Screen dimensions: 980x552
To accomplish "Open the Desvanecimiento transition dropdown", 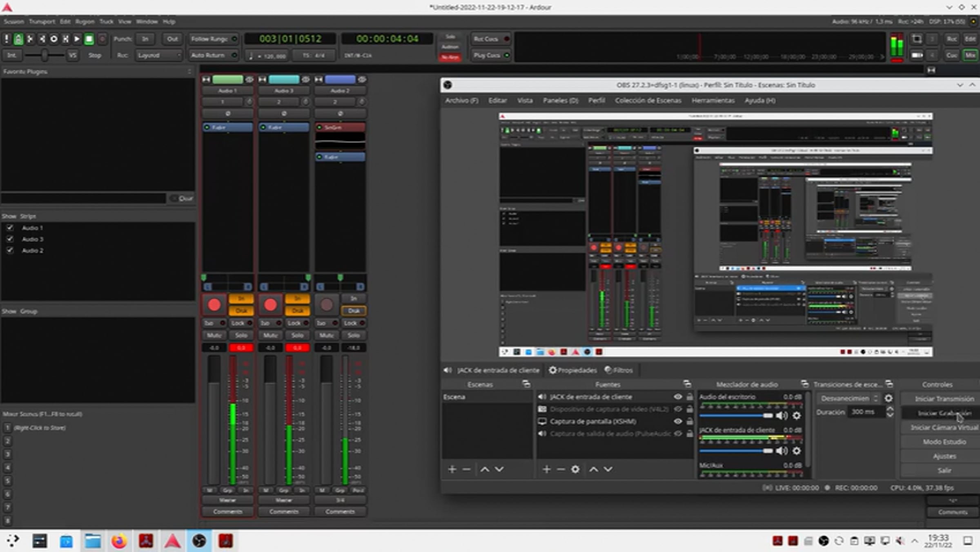I will pos(849,398).
